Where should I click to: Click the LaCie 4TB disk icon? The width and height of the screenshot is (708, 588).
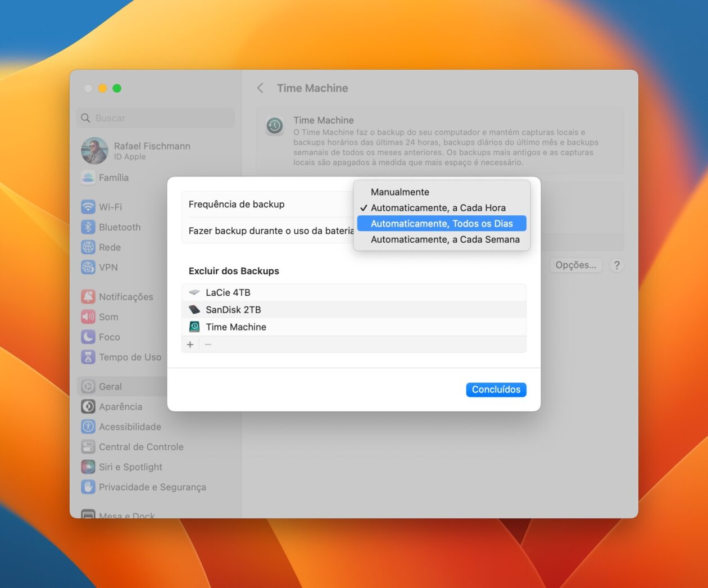pyautogui.click(x=194, y=292)
